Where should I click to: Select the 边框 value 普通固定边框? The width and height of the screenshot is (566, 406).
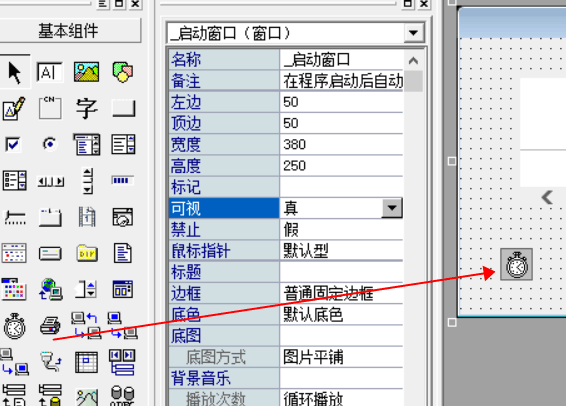(x=341, y=293)
